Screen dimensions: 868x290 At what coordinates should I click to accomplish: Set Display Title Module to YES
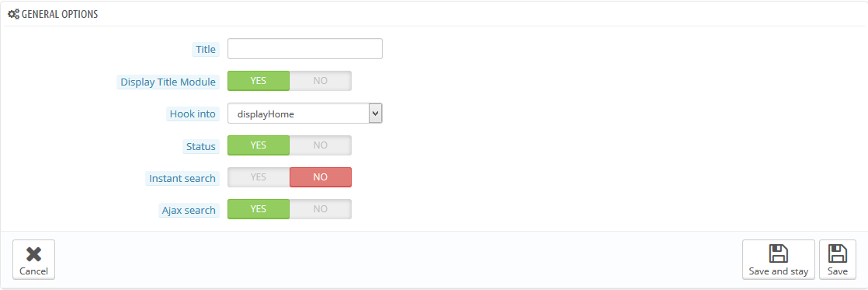(x=259, y=80)
